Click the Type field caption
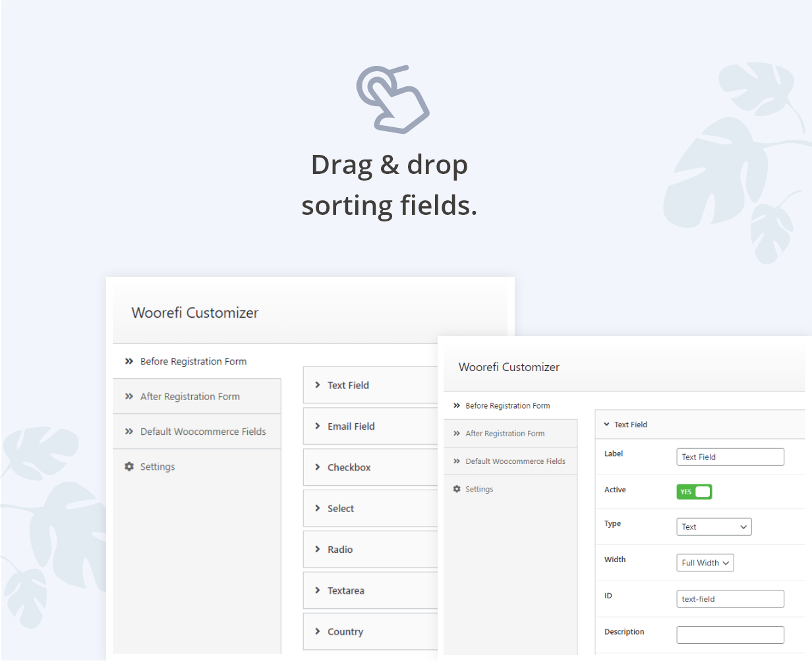 (x=612, y=523)
